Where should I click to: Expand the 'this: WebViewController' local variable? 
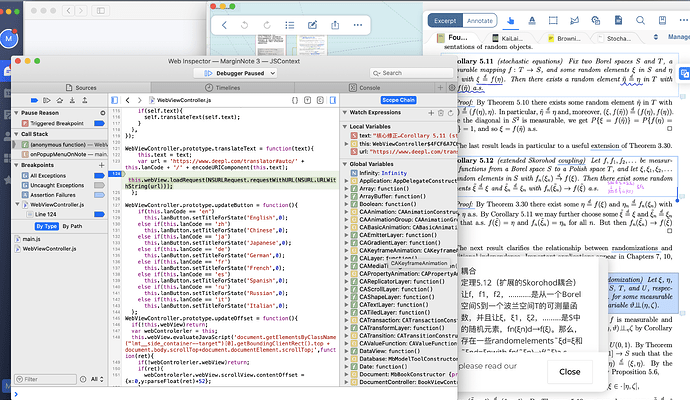coord(346,144)
